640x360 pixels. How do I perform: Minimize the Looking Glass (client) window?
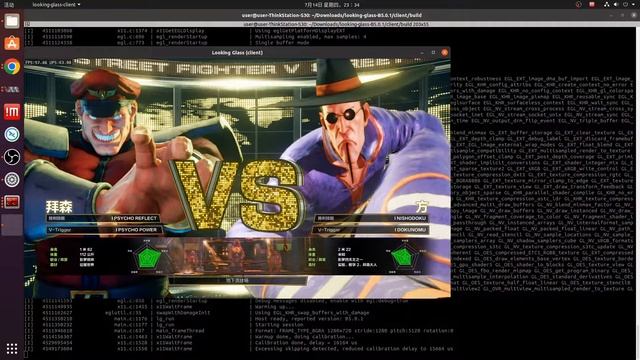(422, 52)
